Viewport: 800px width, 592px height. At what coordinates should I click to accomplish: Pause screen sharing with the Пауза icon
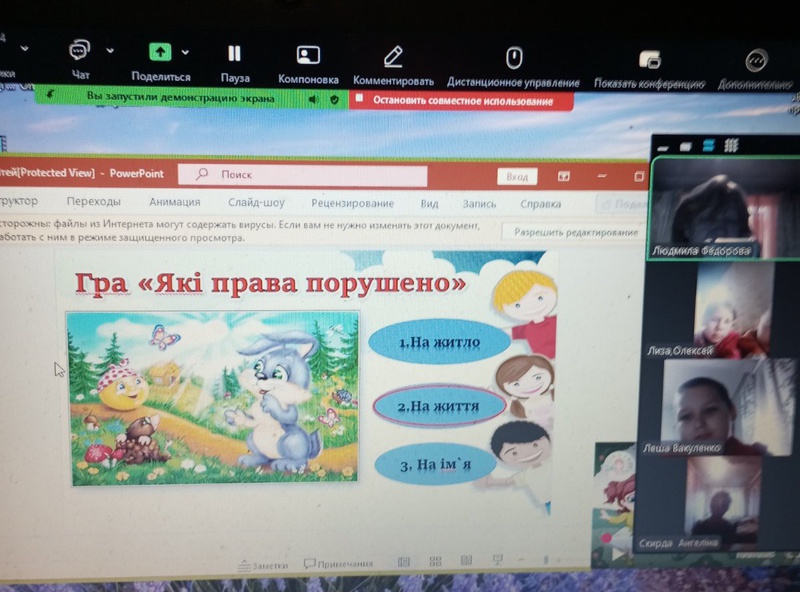tap(234, 54)
